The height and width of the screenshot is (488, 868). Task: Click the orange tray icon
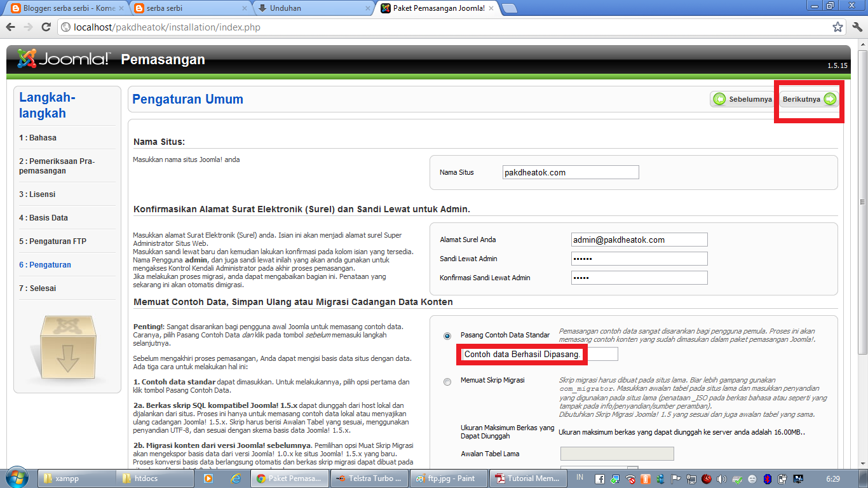coord(645,478)
